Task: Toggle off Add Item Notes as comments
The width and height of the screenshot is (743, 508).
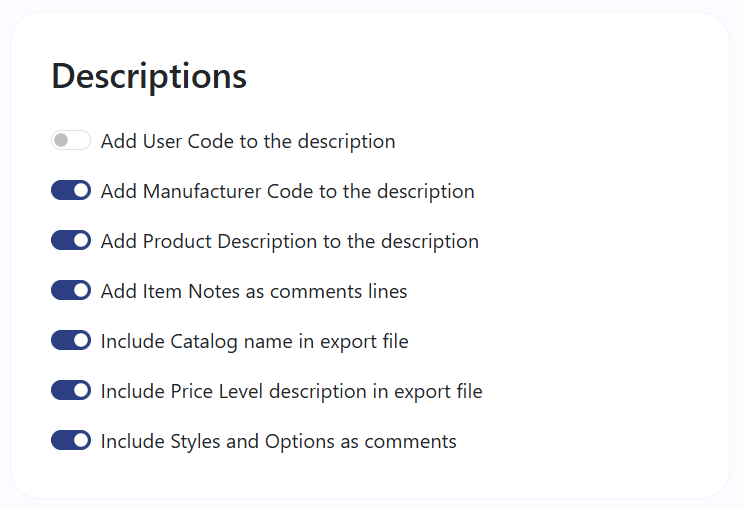Action: pos(71,291)
